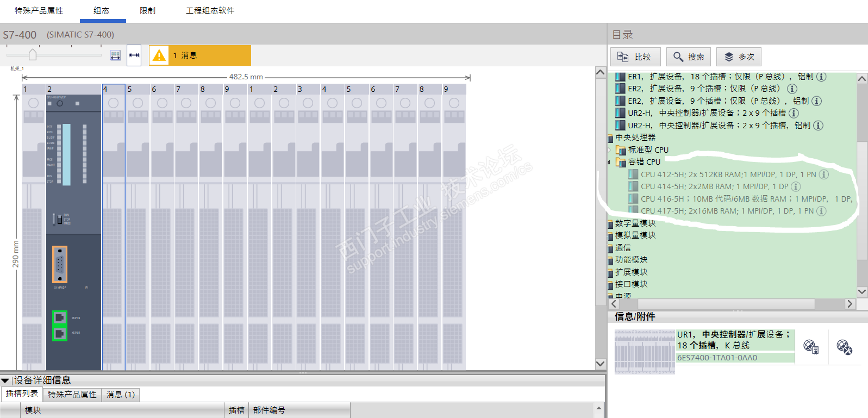Show info for CPU 417-5H

tap(821, 211)
